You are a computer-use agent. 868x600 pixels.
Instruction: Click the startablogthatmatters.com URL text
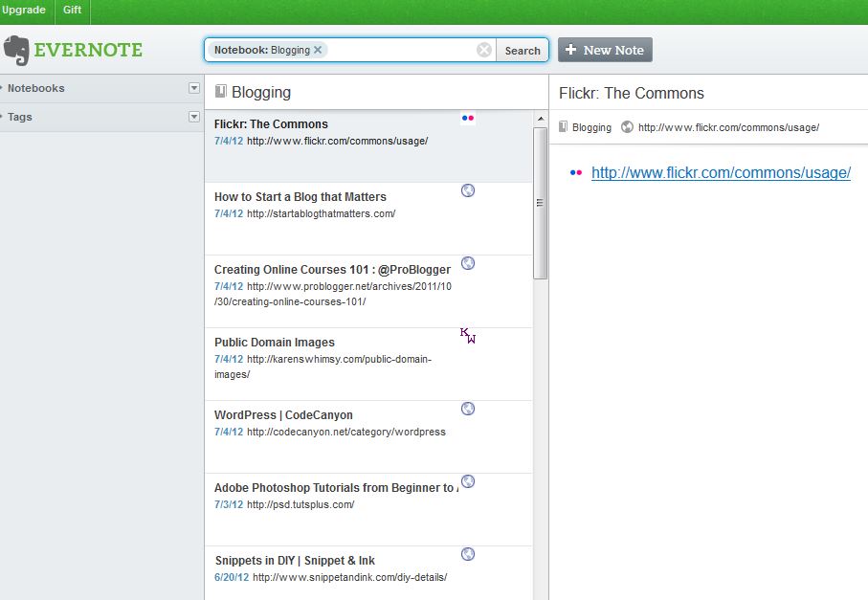pos(321,213)
